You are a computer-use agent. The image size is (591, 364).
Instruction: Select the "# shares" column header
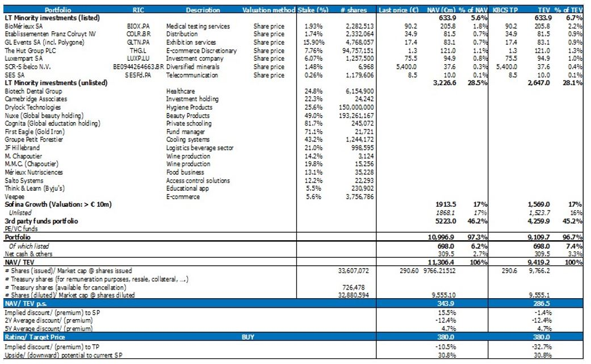point(354,10)
